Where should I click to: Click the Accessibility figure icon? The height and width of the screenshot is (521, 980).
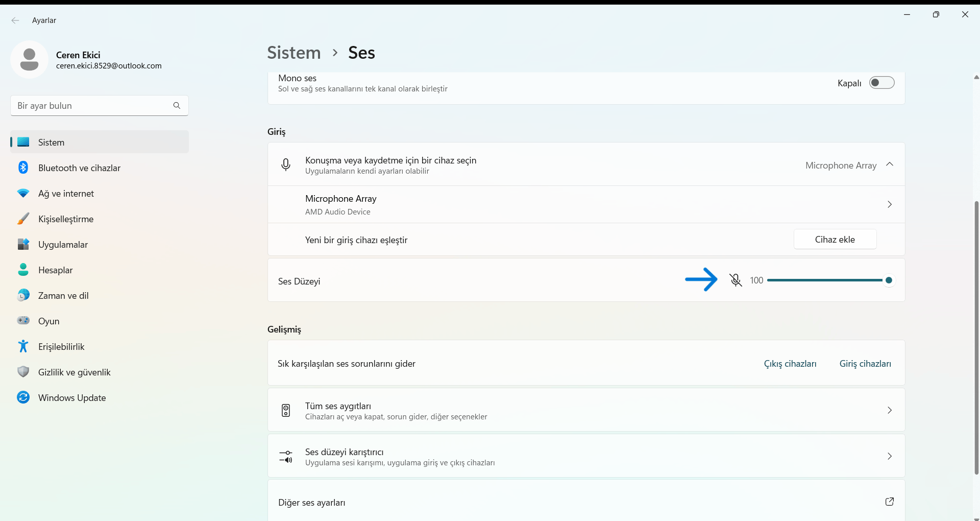pos(23,346)
